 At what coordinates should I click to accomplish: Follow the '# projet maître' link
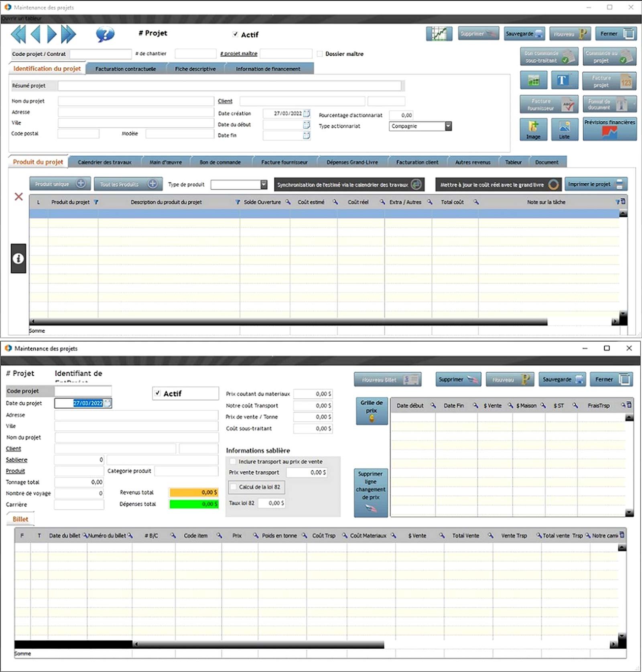(239, 53)
